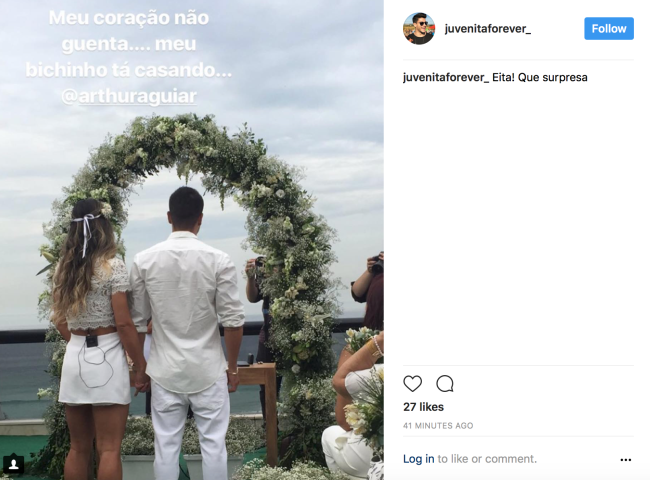650x480 pixels.
Task: Click the 'to like or comment.' text
Action: tap(487, 459)
